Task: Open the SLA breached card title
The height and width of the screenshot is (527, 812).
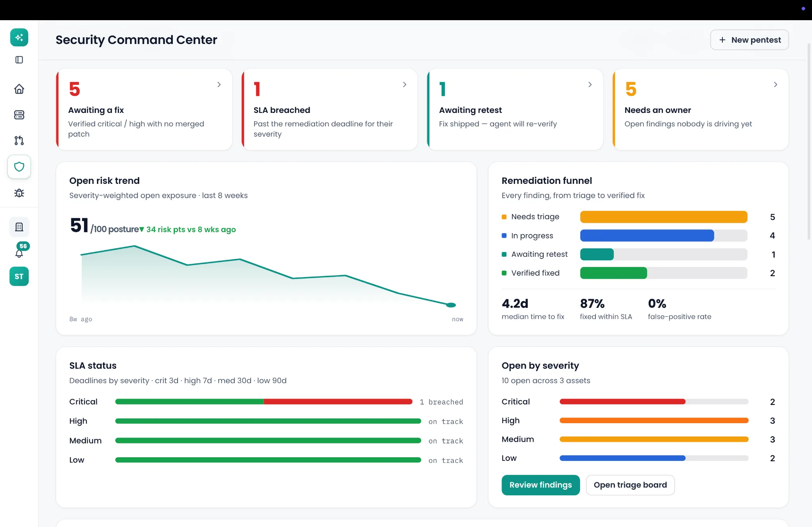Action: pyautogui.click(x=282, y=110)
